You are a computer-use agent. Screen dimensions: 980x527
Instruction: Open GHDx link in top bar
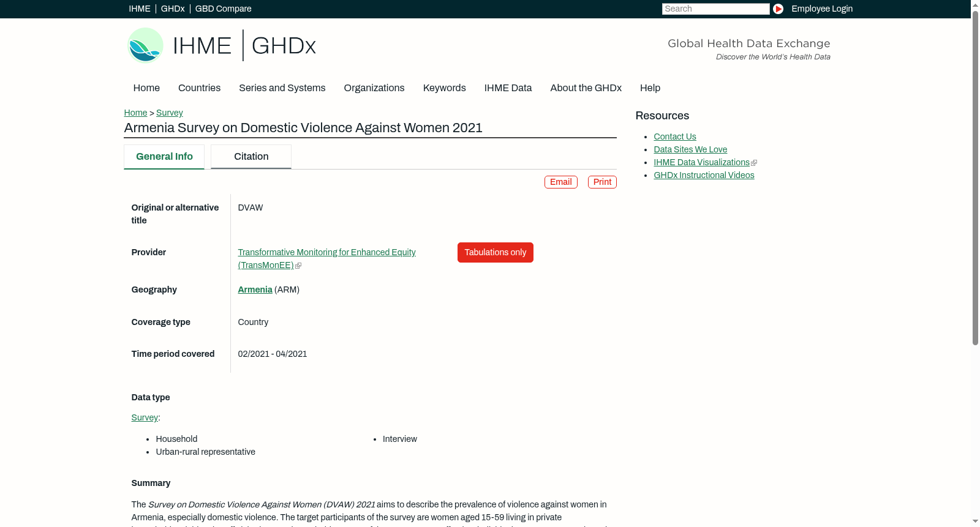[x=173, y=9]
